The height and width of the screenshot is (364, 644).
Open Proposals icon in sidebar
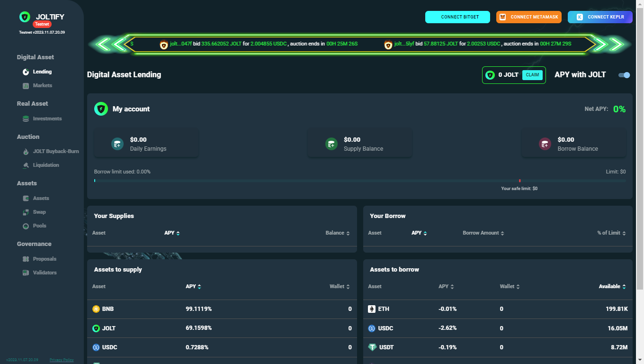coord(26,259)
